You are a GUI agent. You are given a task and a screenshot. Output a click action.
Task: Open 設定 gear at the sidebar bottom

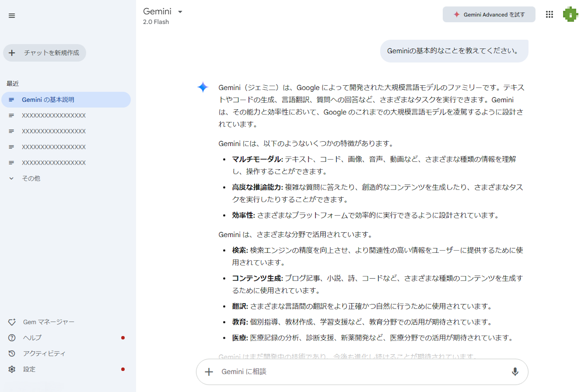click(x=12, y=369)
